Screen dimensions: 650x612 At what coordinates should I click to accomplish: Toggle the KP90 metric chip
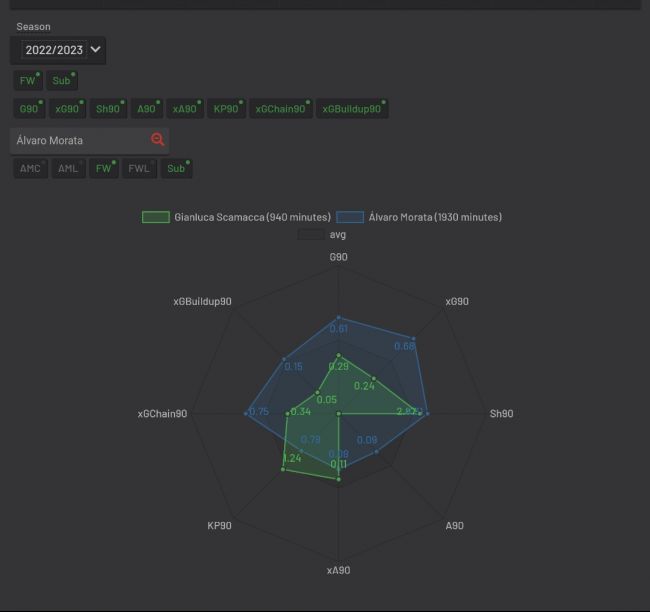coord(226,109)
